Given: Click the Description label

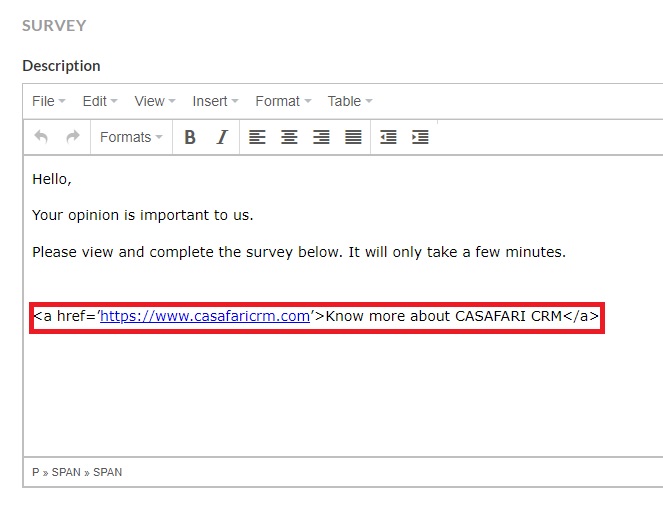Looking at the screenshot, I should click(61, 66).
